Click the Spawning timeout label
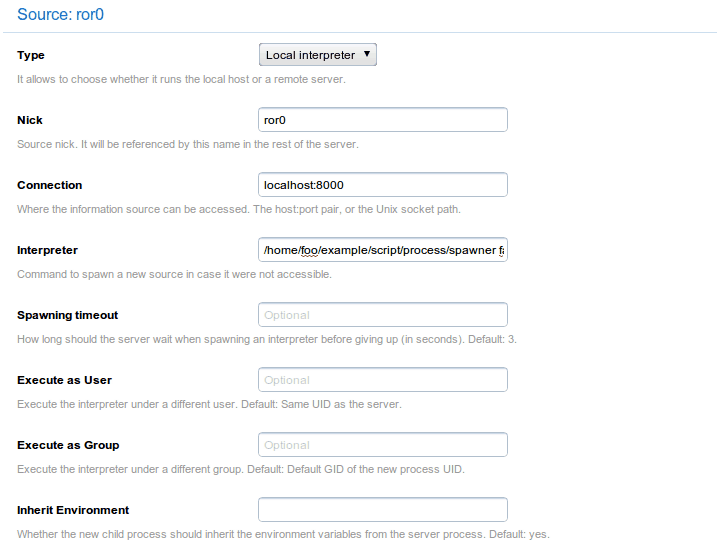 68,315
